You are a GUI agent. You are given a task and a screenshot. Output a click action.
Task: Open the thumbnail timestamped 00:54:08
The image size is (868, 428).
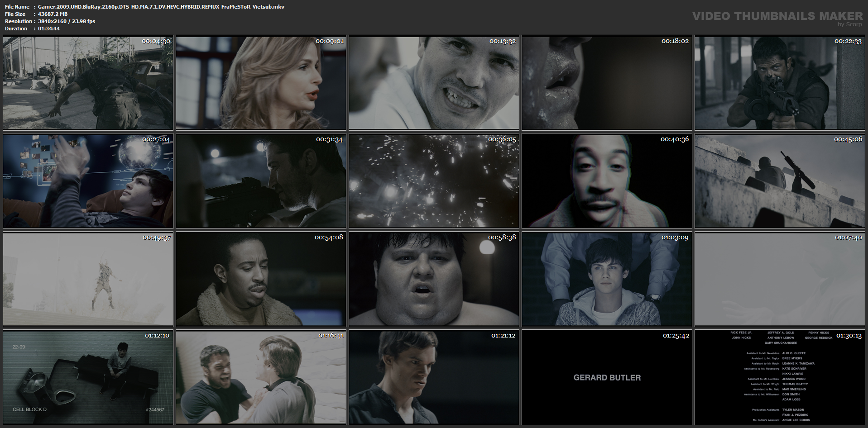[x=261, y=279]
